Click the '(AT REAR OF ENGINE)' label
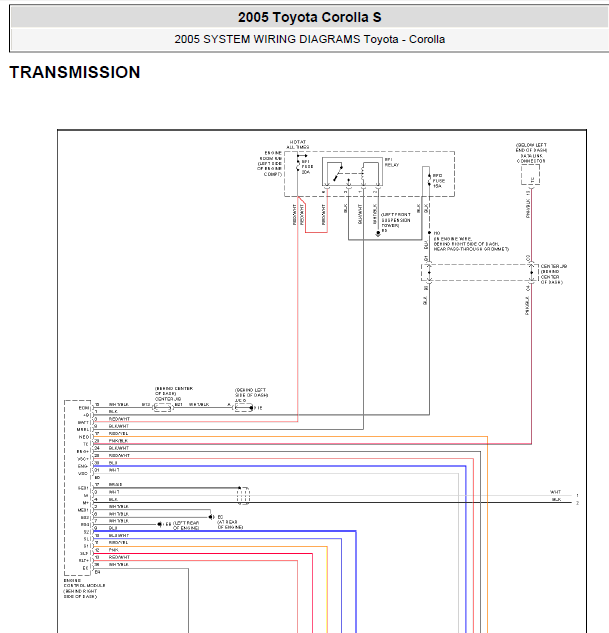 230,524
